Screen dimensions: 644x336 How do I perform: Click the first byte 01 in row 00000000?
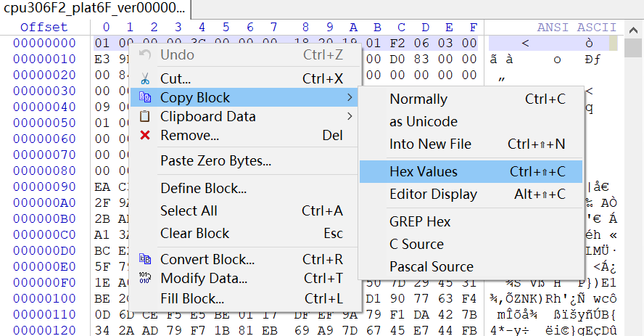(102, 43)
